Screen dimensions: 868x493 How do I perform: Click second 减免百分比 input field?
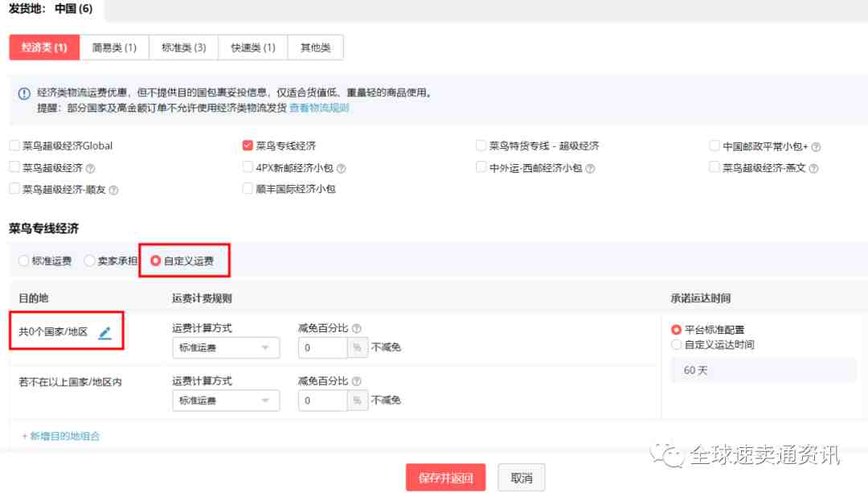[323, 401]
